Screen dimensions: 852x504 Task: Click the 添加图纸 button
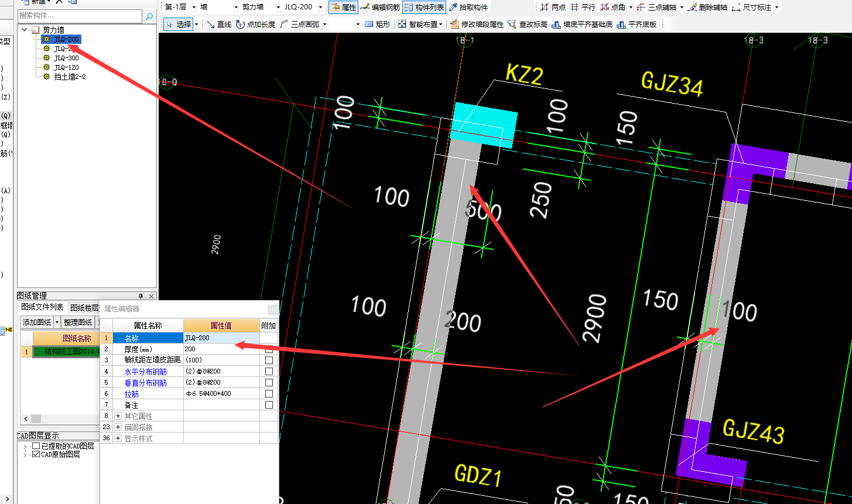[37, 323]
